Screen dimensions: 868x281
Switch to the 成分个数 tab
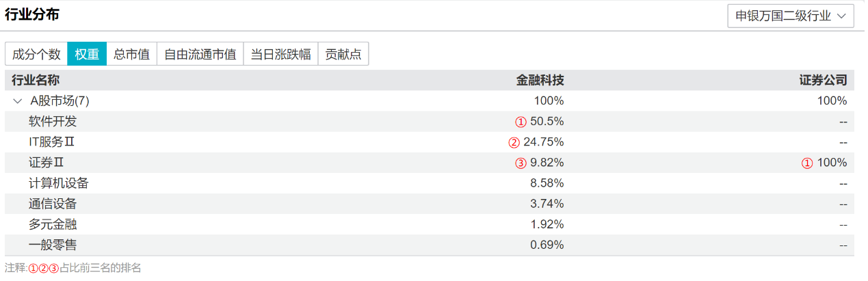(x=37, y=55)
